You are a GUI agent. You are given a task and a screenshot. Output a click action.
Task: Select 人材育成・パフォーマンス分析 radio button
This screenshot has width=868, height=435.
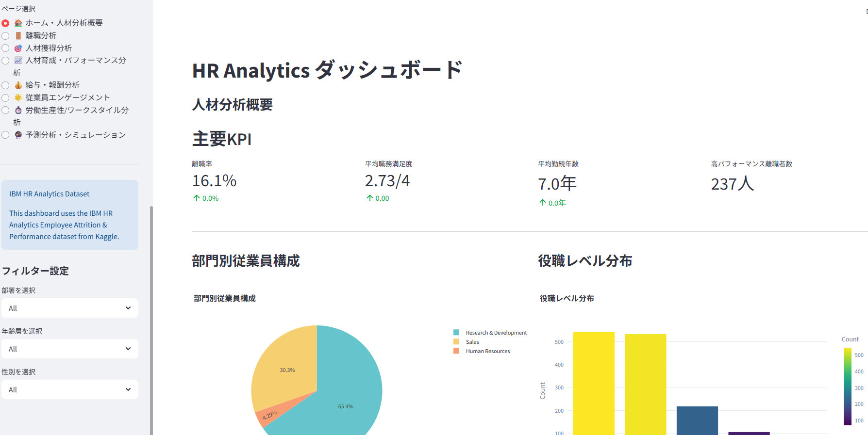tap(5, 61)
